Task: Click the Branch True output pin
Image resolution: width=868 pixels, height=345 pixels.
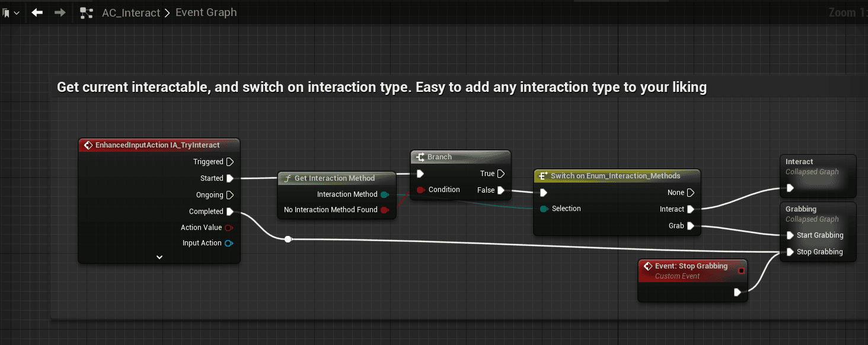Action: [501, 174]
